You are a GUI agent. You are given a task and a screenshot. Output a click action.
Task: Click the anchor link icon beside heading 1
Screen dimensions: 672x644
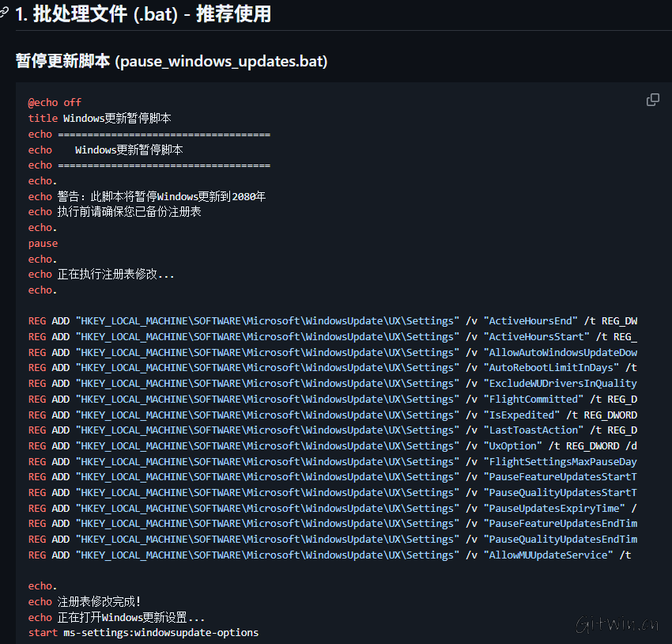coord(5,13)
